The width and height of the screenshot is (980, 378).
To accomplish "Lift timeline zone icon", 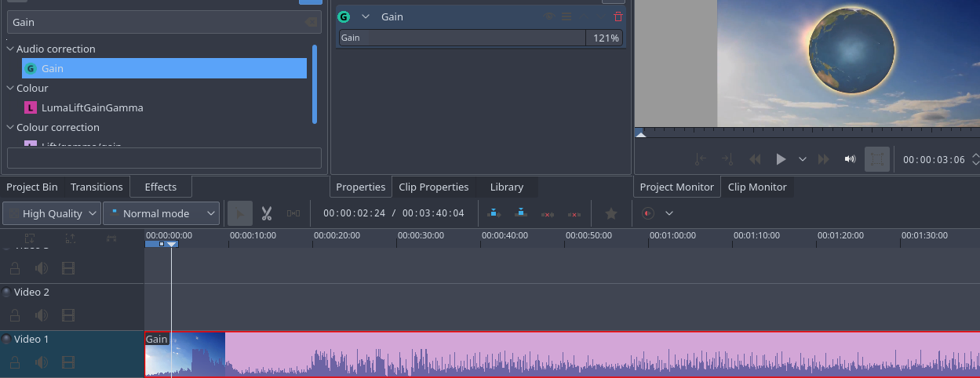I will pos(574,213).
